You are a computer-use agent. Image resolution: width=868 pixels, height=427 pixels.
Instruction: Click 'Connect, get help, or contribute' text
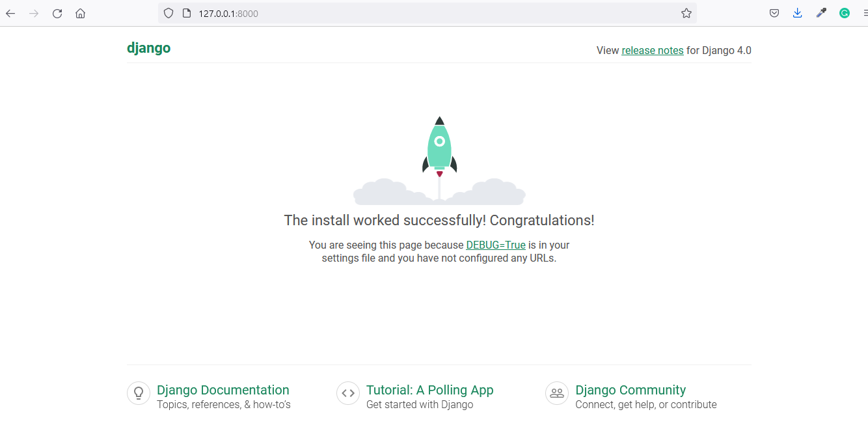tap(646, 404)
